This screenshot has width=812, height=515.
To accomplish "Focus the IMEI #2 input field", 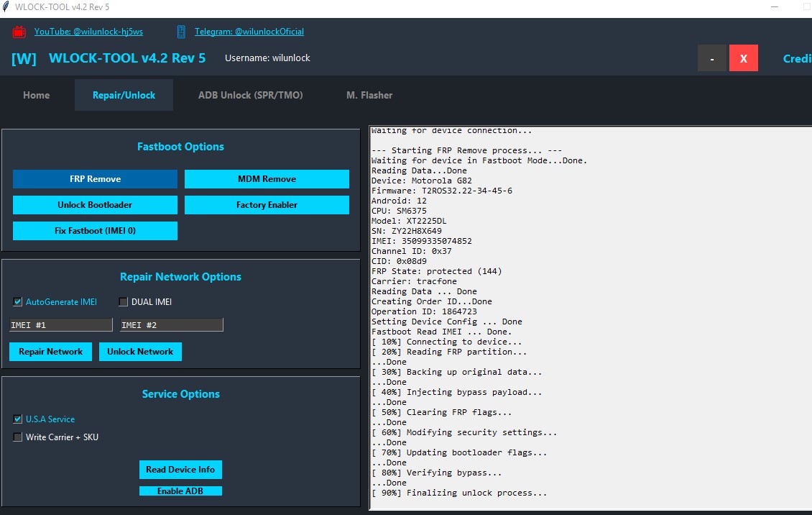I will 172,325.
